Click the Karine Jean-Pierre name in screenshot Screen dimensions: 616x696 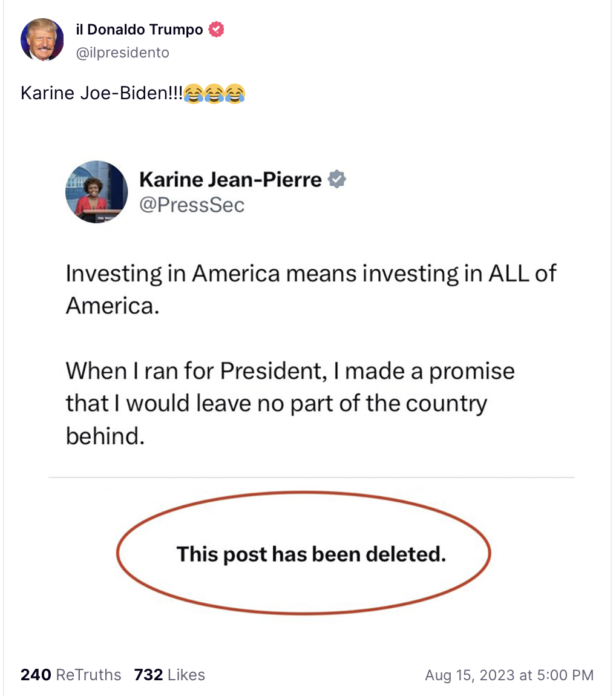click(x=231, y=179)
